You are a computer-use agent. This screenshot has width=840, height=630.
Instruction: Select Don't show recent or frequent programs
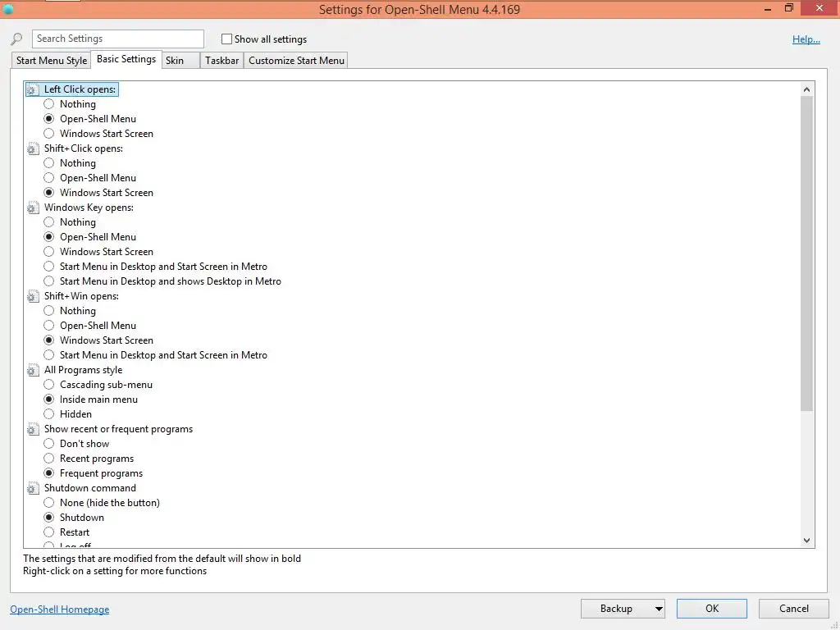[48, 444]
